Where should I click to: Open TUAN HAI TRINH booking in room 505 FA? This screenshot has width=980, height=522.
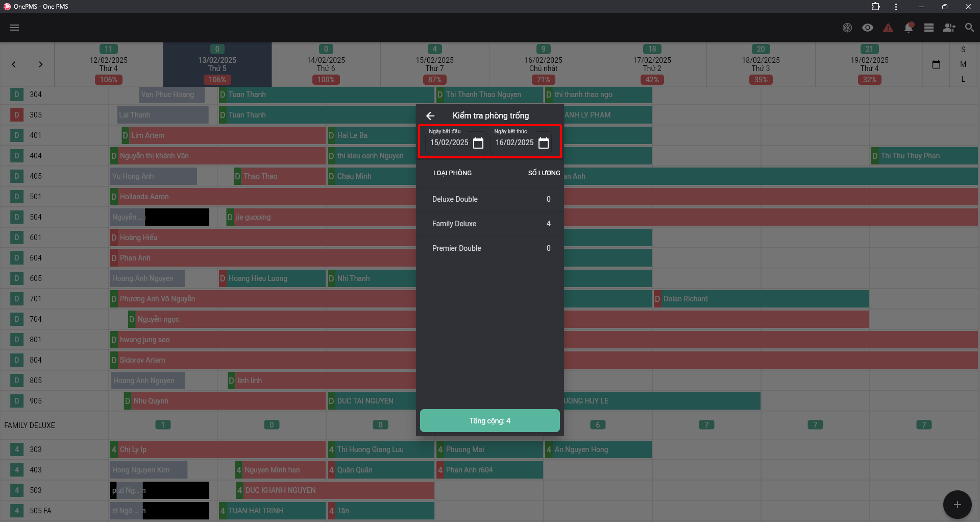tap(272, 511)
